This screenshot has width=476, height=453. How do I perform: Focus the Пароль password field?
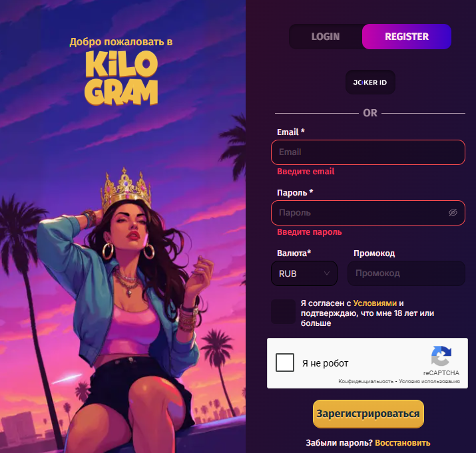point(368,213)
